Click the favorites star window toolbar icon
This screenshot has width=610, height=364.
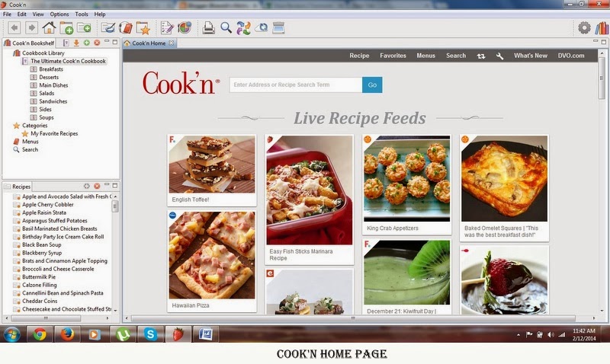[x=143, y=28]
